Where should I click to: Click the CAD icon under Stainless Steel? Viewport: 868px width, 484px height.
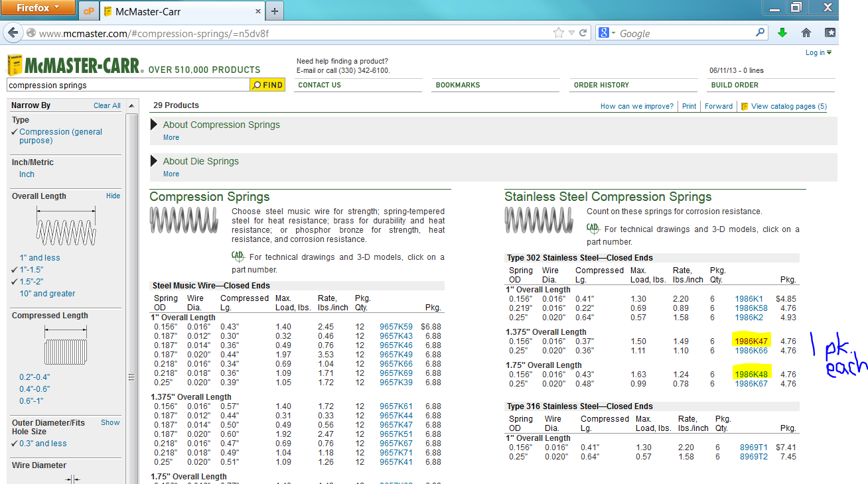[x=593, y=229]
